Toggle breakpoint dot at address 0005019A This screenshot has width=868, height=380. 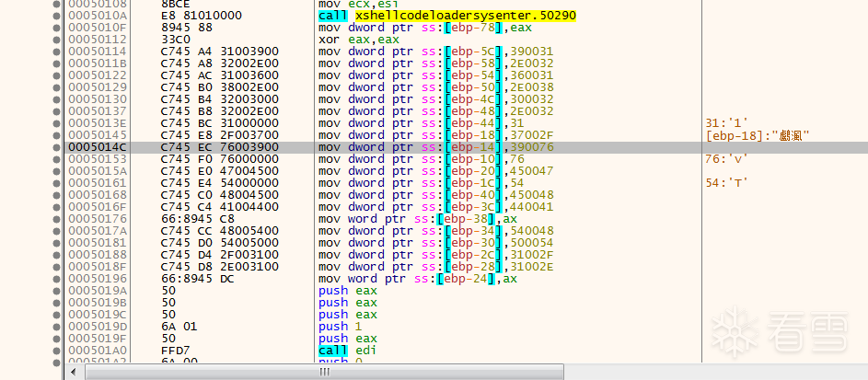click(56, 291)
